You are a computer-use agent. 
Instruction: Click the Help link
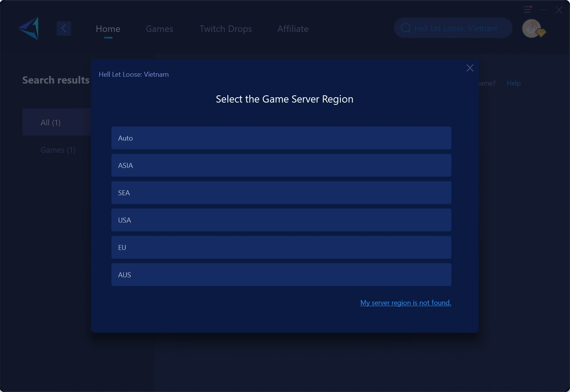pos(513,83)
